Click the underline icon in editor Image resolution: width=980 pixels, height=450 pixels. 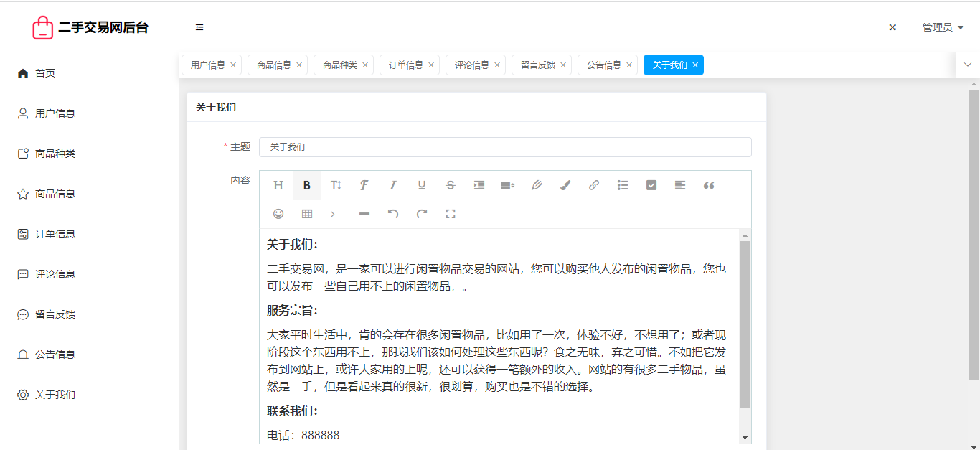click(422, 185)
